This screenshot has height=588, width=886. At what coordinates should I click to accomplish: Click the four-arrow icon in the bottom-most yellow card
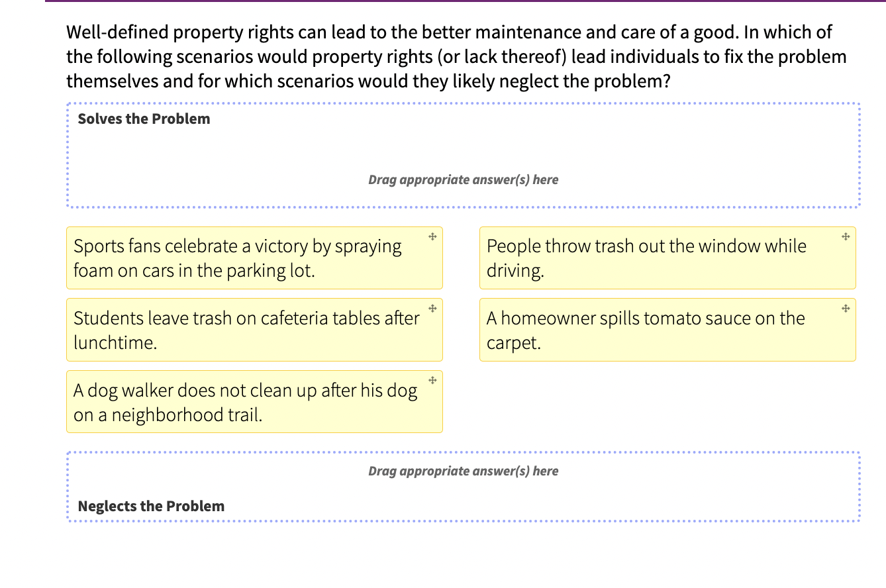[432, 380]
